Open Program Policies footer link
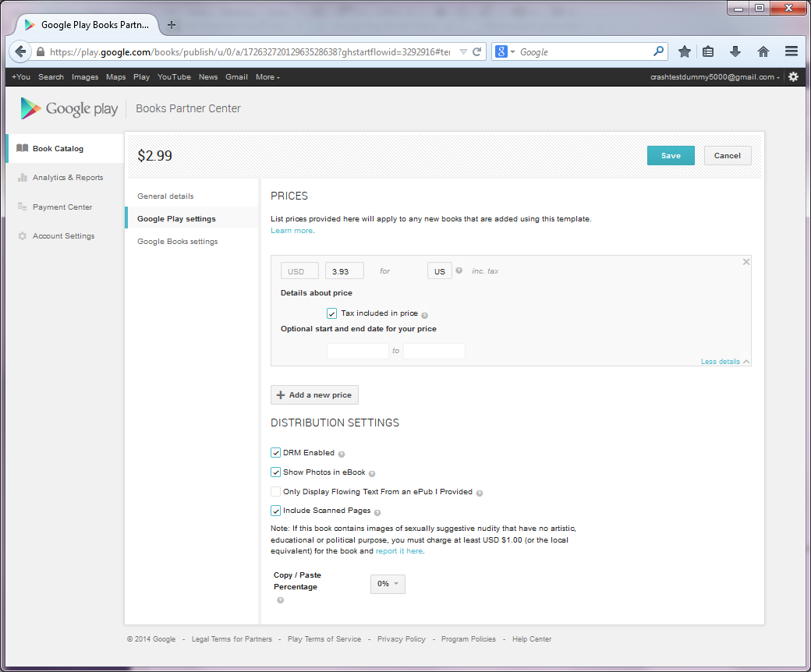 (x=468, y=639)
